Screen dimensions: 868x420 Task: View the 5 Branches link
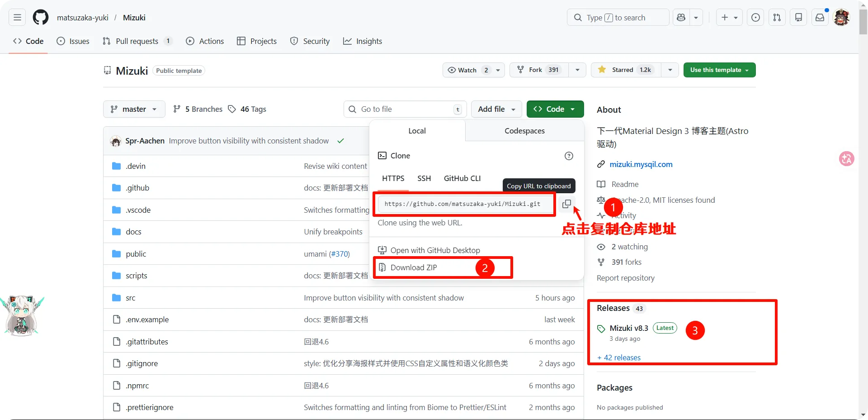[x=198, y=109]
